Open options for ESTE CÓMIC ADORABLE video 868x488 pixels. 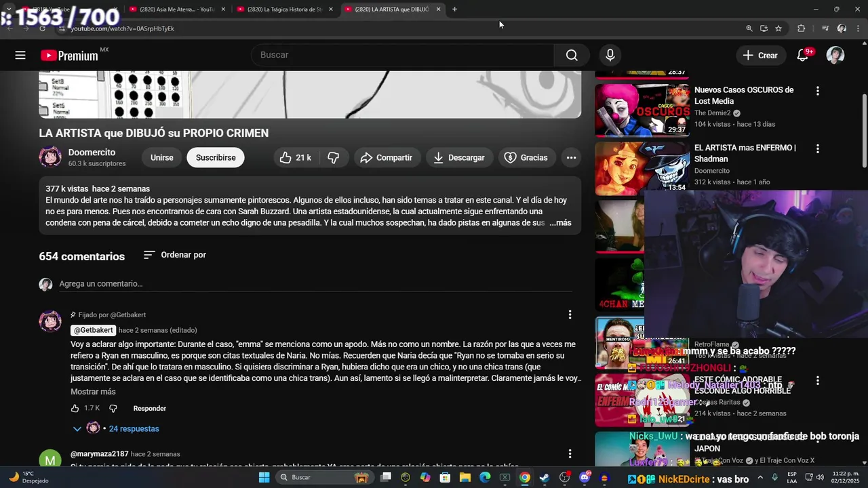pos(817,381)
